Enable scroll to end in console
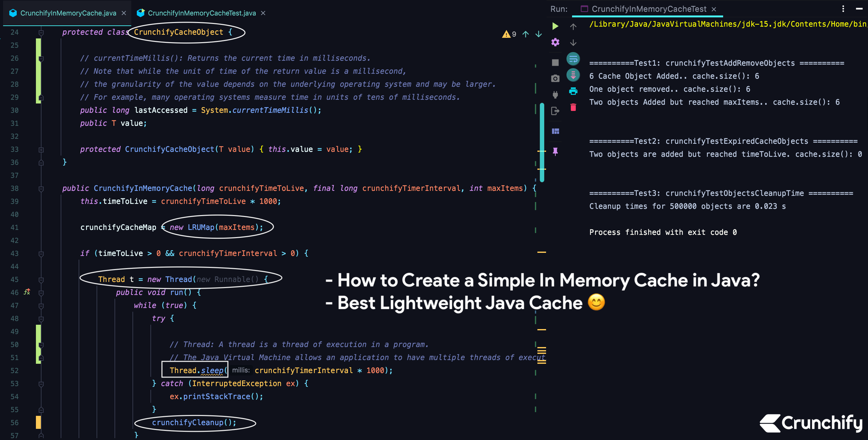Image resolution: width=868 pixels, height=440 pixels. click(x=573, y=75)
